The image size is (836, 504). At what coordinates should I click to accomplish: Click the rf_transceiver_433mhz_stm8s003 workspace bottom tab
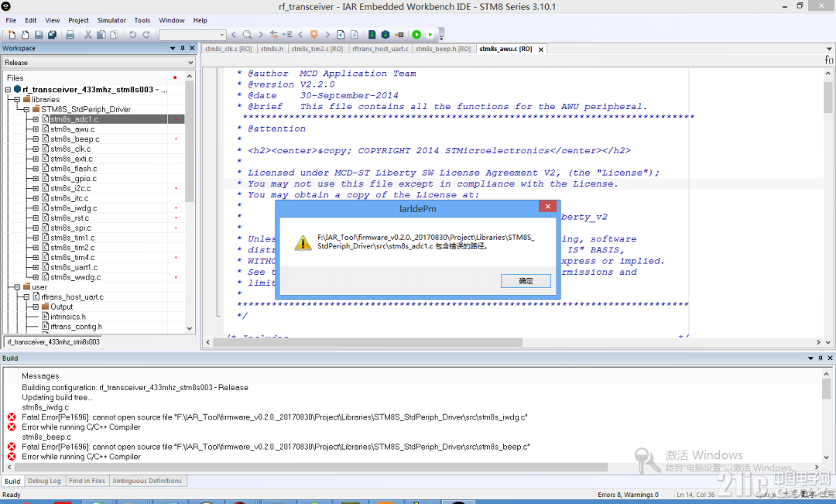click(53, 342)
